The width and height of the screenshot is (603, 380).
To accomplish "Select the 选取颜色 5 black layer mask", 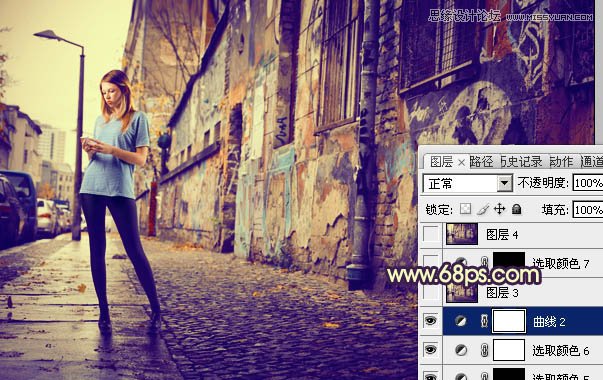I will coord(509,374).
